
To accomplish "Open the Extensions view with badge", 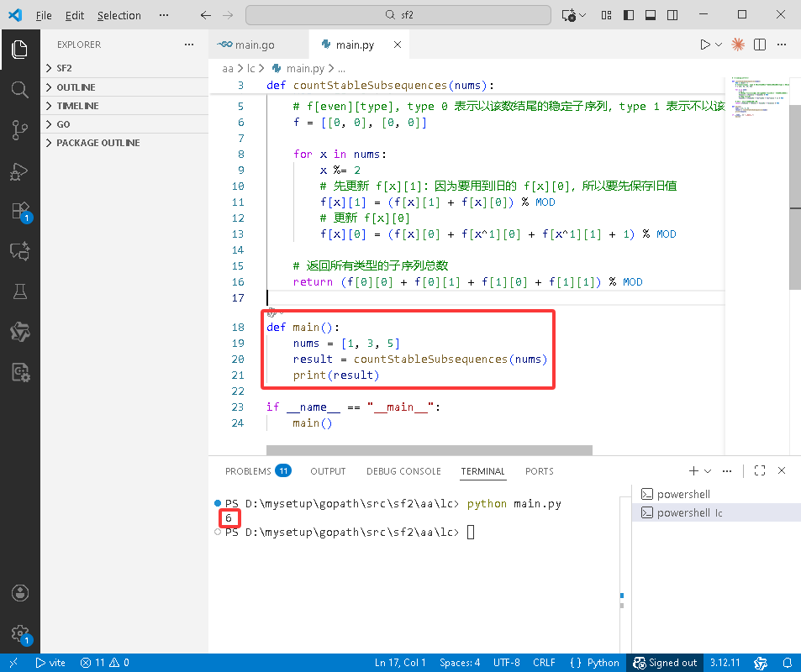I will point(20,212).
